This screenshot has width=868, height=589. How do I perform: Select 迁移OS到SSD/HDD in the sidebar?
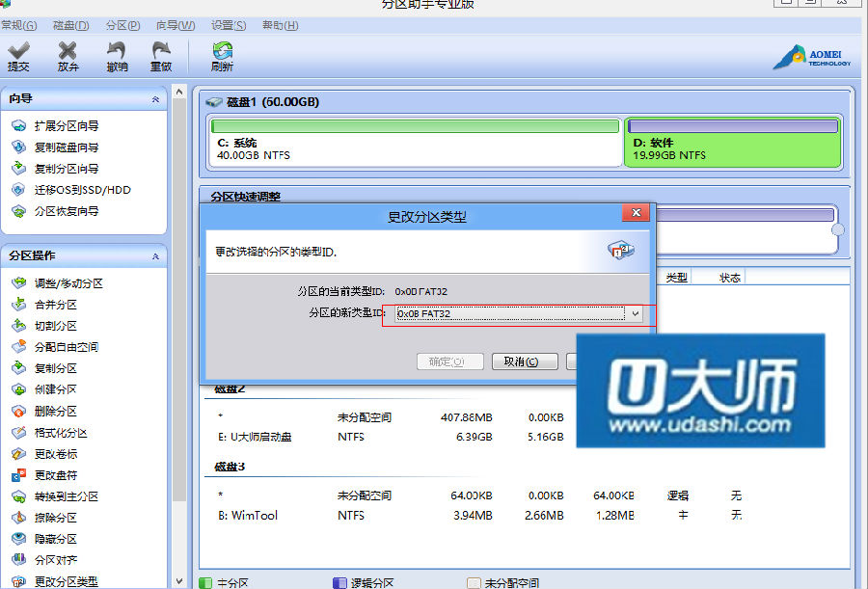pos(82,190)
